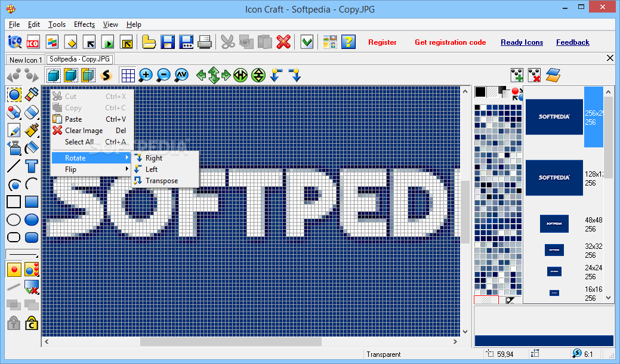The height and width of the screenshot is (364, 620).
Task: Click the yellow question mark help icon
Action: click(x=348, y=42)
